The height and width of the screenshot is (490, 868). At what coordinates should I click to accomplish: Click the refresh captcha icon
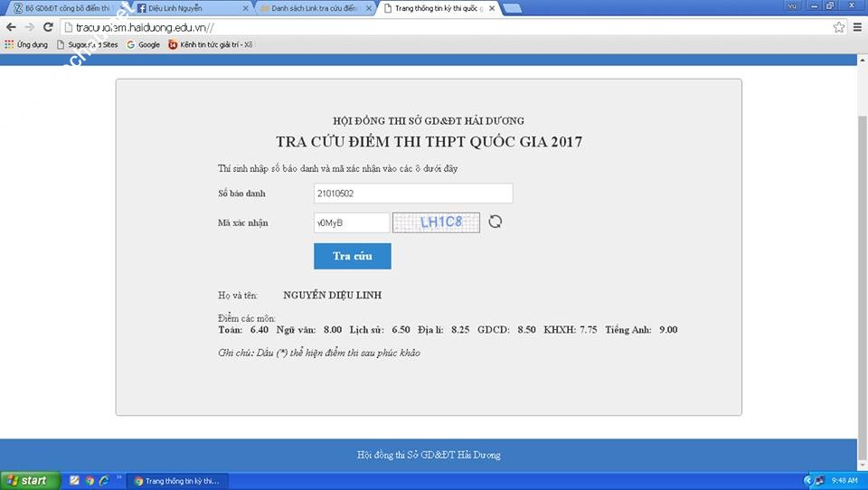(x=495, y=221)
